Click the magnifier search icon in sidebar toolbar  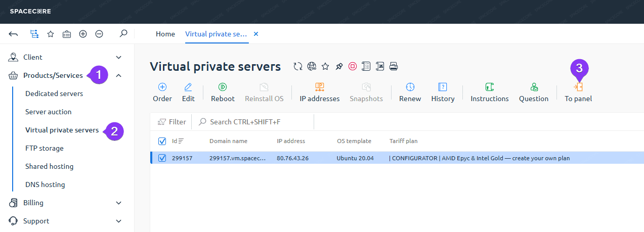point(123,34)
